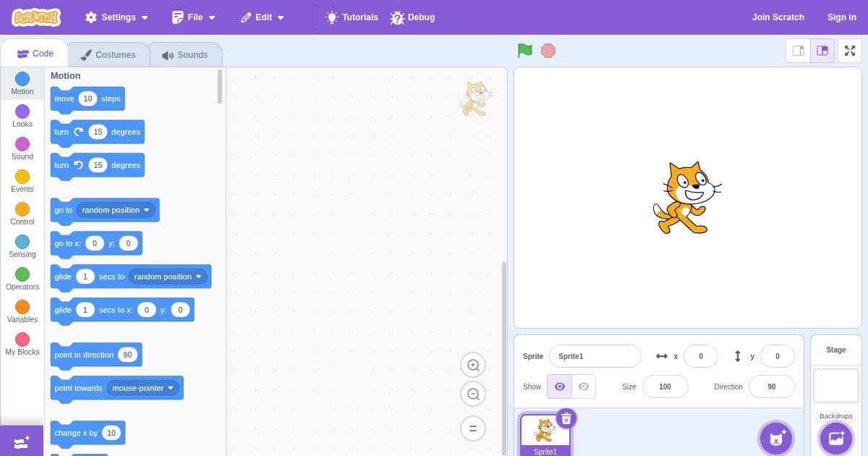Image resolution: width=868 pixels, height=456 pixels.
Task: Delete Sprite1 using the trash icon
Action: tap(566, 418)
